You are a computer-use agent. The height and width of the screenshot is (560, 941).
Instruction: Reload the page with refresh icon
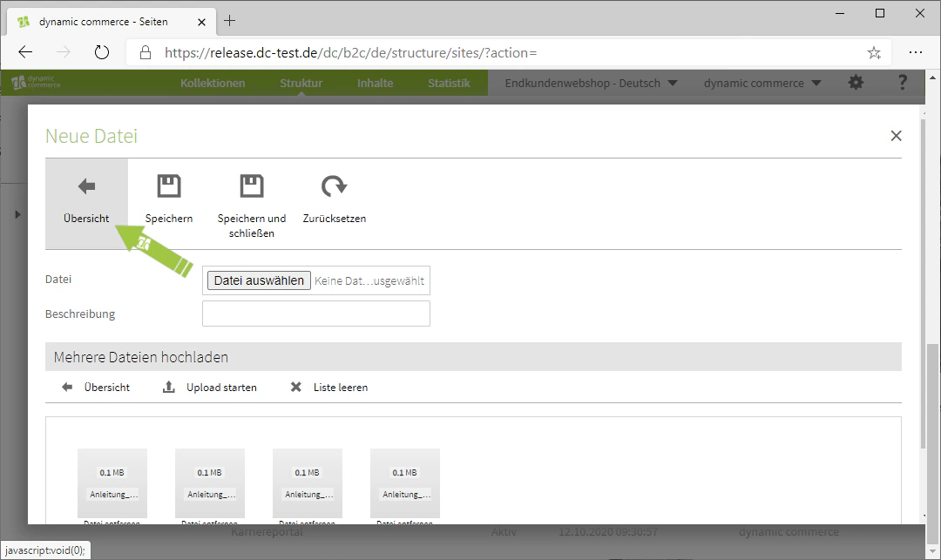[x=102, y=53]
